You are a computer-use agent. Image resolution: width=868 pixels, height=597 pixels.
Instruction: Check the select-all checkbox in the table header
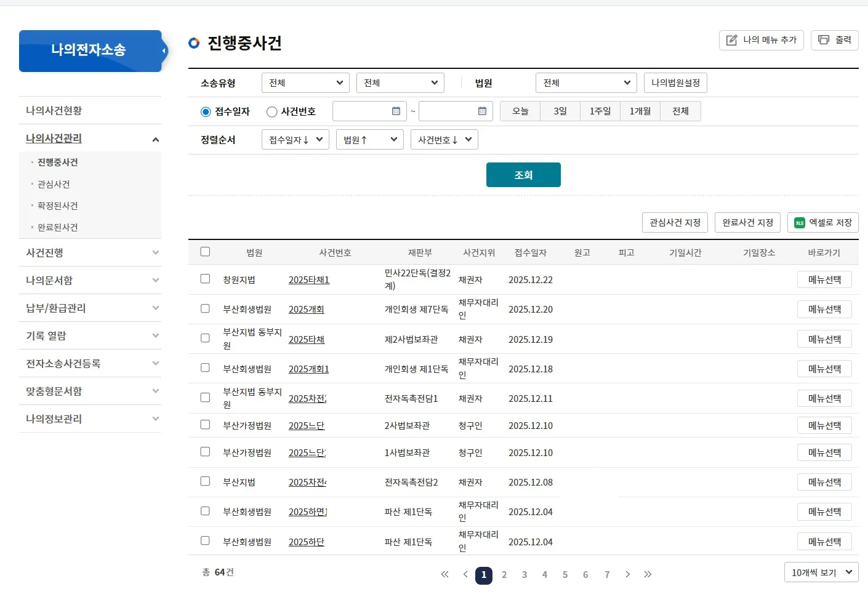tap(205, 251)
